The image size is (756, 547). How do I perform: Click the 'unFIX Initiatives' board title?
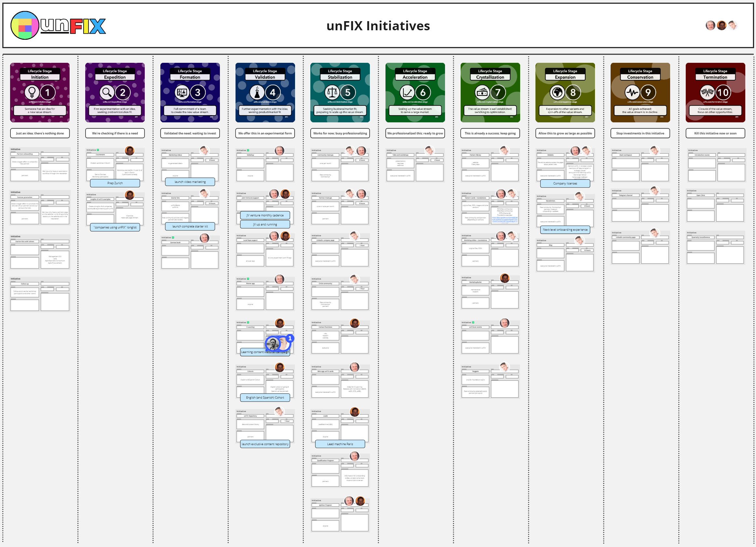point(378,26)
